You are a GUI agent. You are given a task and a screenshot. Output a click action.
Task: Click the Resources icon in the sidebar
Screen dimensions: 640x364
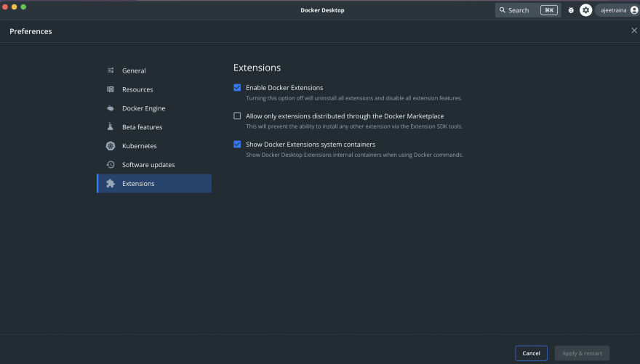pyautogui.click(x=111, y=89)
